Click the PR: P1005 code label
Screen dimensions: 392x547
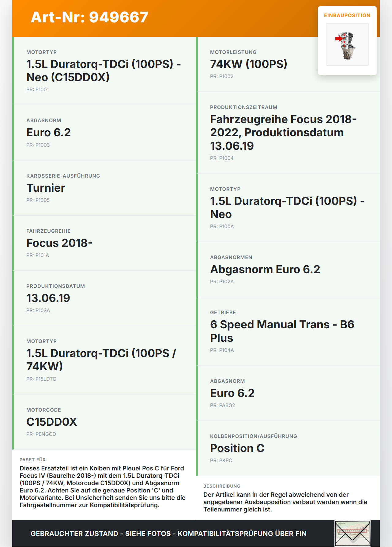point(38,200)
